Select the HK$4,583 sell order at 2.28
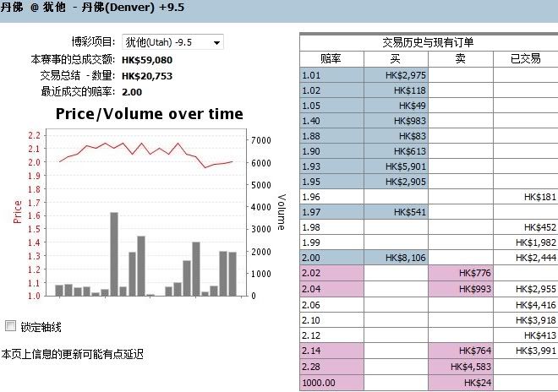 (460, 364)
